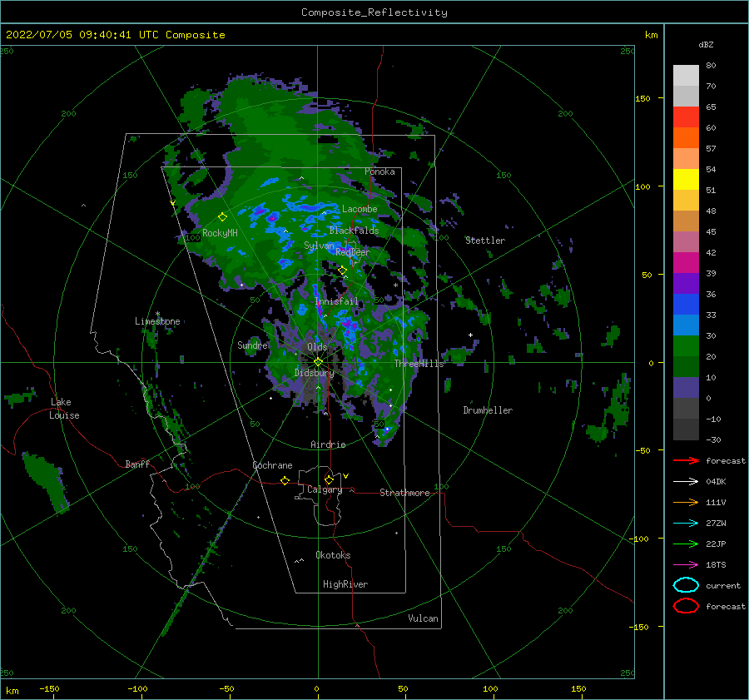Click the 150 tick on right axis top
Screen dimensions: 749x700
[643, 98]
